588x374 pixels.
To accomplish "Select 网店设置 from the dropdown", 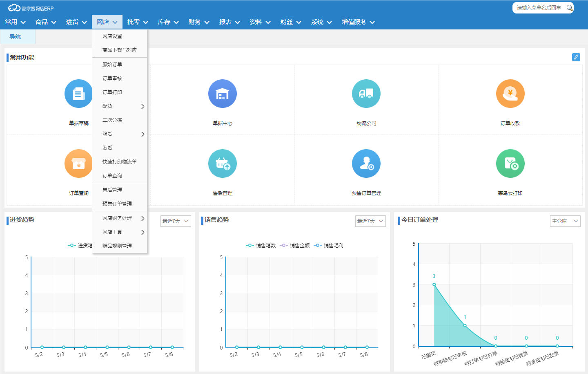I will (x=120, y=36).
